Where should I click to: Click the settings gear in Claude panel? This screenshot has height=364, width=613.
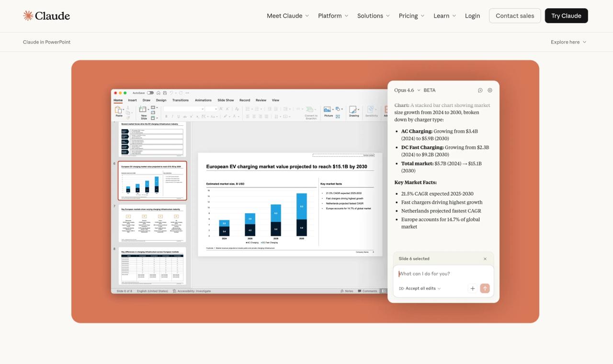(490, 90)
